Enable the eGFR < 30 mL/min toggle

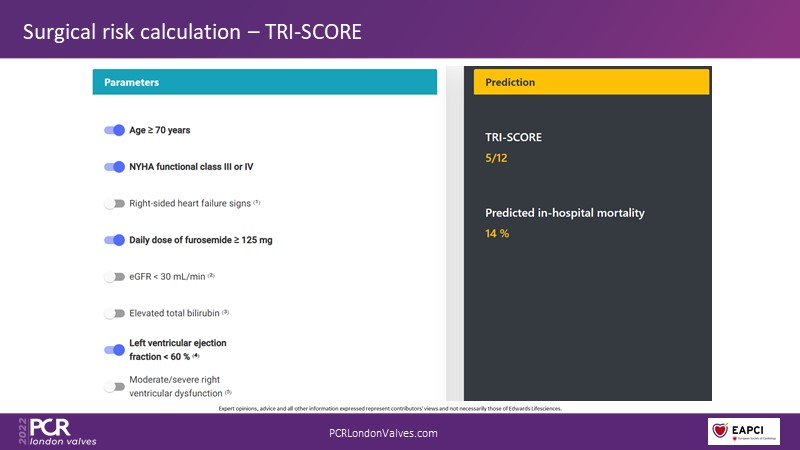tap(114, 276)
